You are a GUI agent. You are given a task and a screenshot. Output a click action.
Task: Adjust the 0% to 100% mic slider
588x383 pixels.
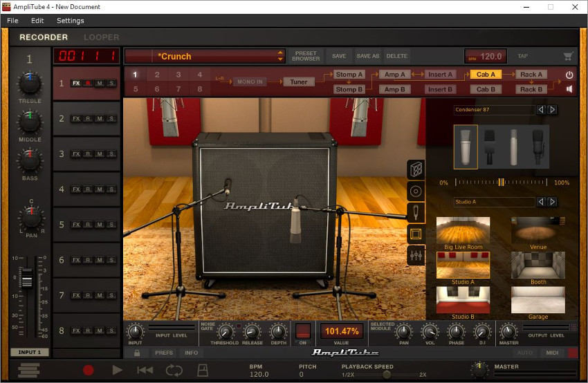(501, 183)
